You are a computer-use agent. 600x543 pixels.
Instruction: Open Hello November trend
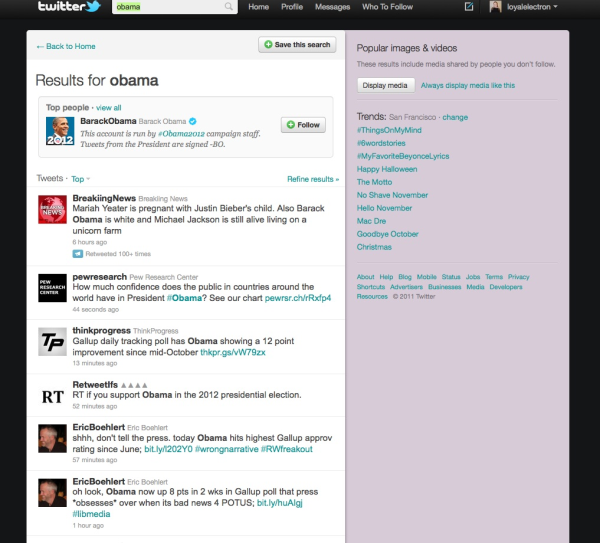(x=384, y=209)
